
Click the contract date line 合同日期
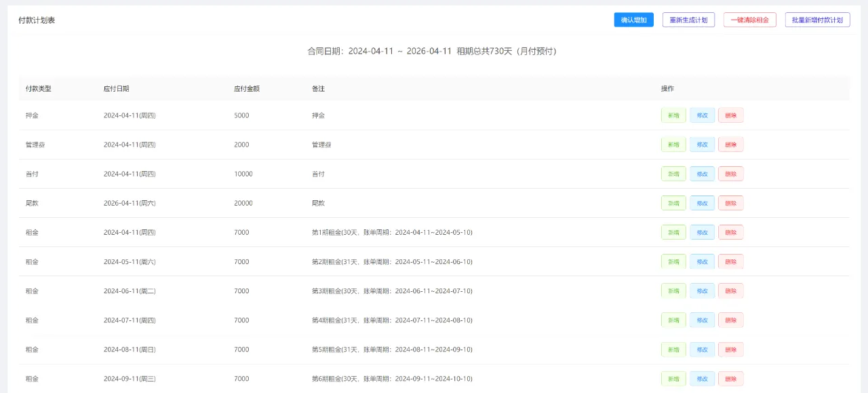click(x=432, y=51)
